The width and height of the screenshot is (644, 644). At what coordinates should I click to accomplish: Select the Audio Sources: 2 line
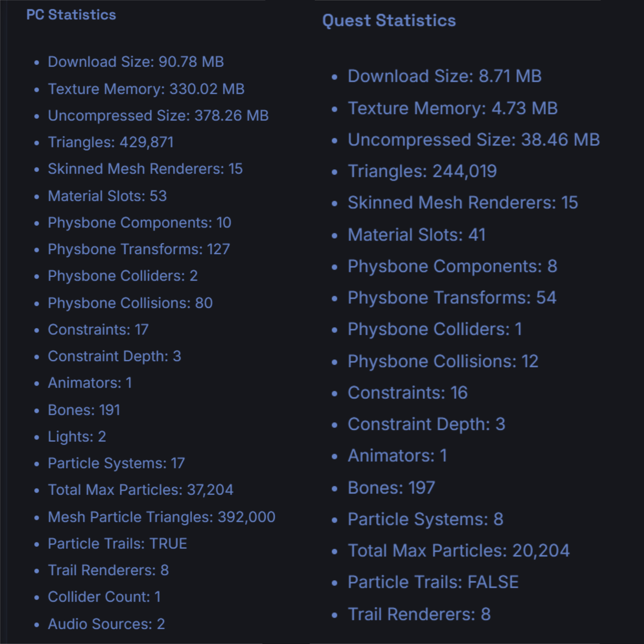coord(106,624)
